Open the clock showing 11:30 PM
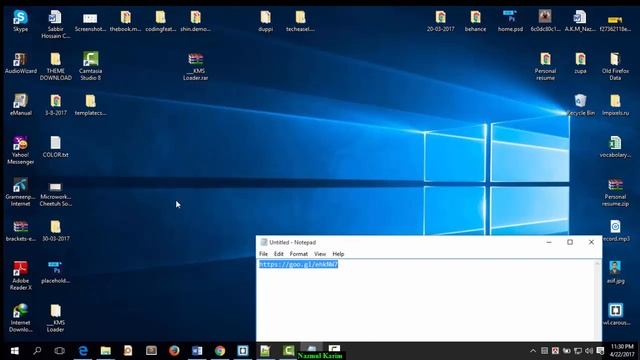Image resolution: width=640 pixels, height=360 pixels. click(x=622, y=351)
